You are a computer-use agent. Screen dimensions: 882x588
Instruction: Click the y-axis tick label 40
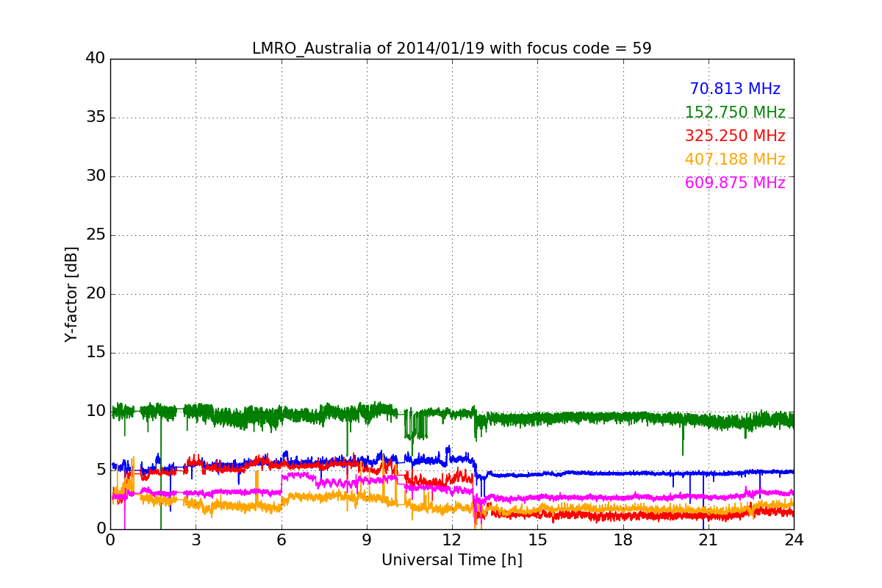pyautogui.click(x=96, y=58)
